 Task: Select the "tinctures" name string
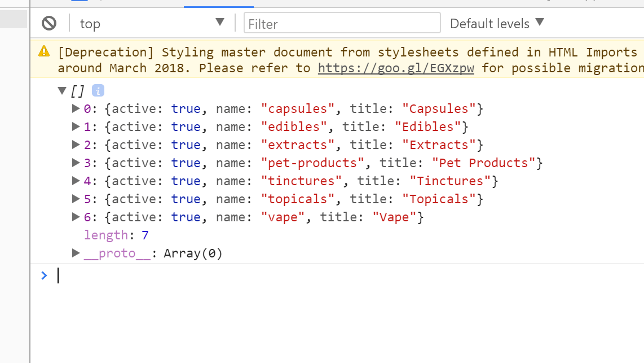click(301, 181)
